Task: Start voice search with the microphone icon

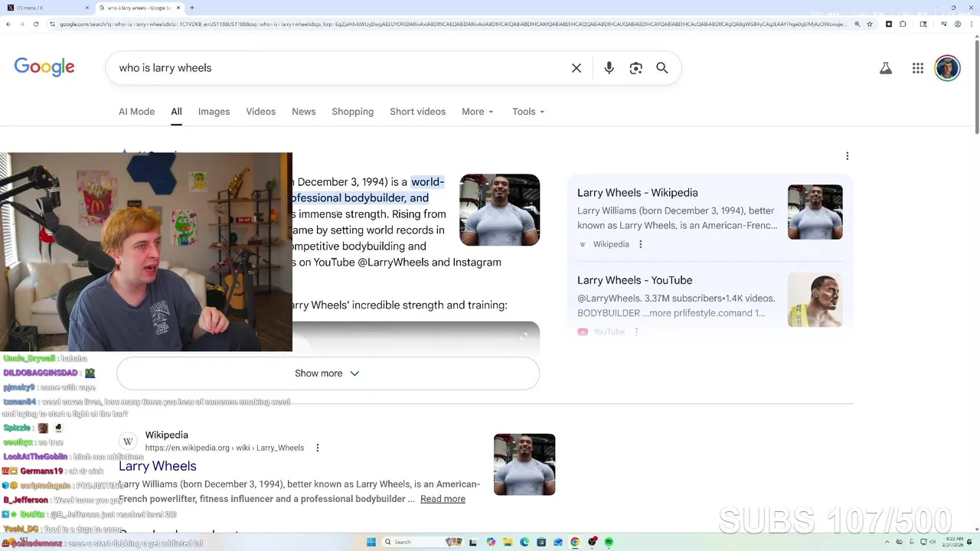Action: pyautogui.click(x=609, y=68)
